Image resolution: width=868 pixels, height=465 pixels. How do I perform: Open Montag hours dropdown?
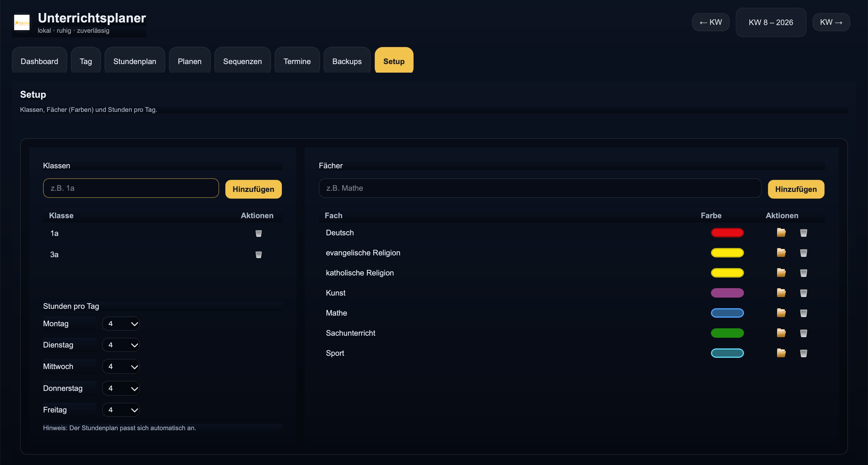click(x=121, y=324)
